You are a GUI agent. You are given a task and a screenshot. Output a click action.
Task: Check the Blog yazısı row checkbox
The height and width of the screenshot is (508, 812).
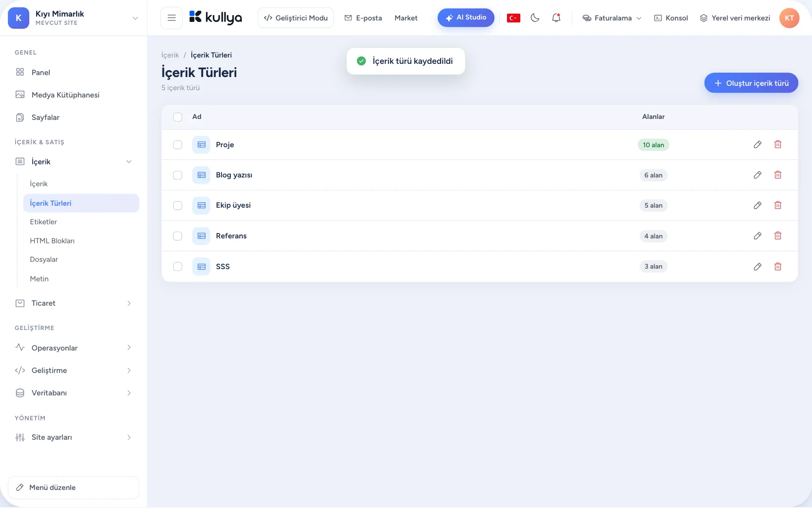[x=178, y=175]
